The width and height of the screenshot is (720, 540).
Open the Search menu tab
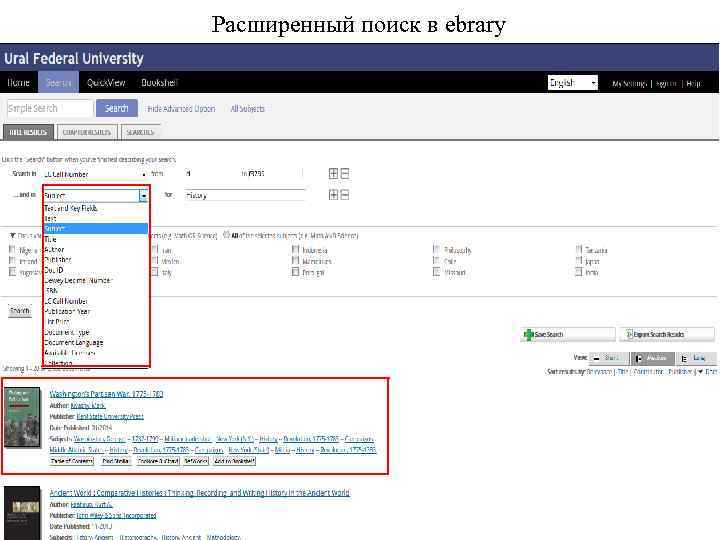tap(58, 83)
